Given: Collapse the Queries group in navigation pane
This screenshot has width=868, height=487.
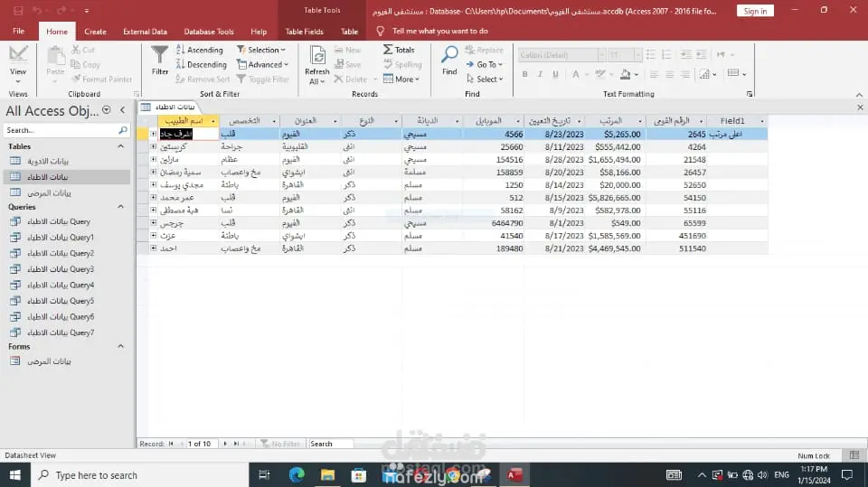Looking at the screenshot, I should [120, 206].
